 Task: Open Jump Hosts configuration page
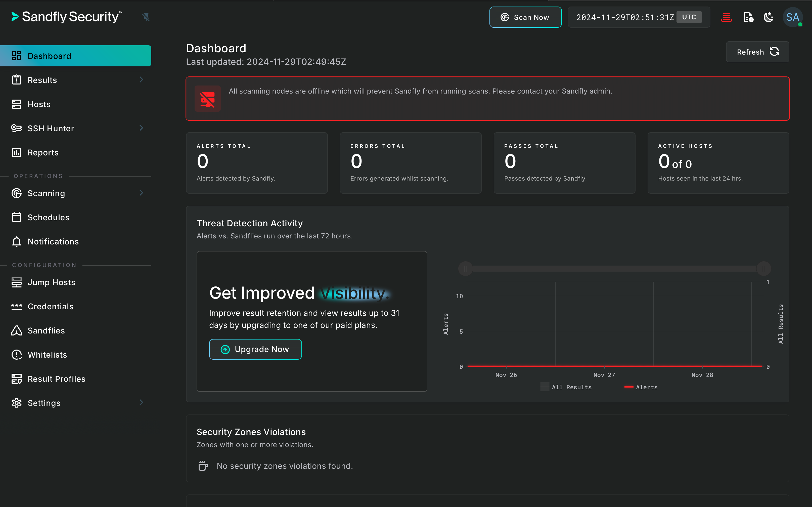pyautogui.click(x=51, y=282)
